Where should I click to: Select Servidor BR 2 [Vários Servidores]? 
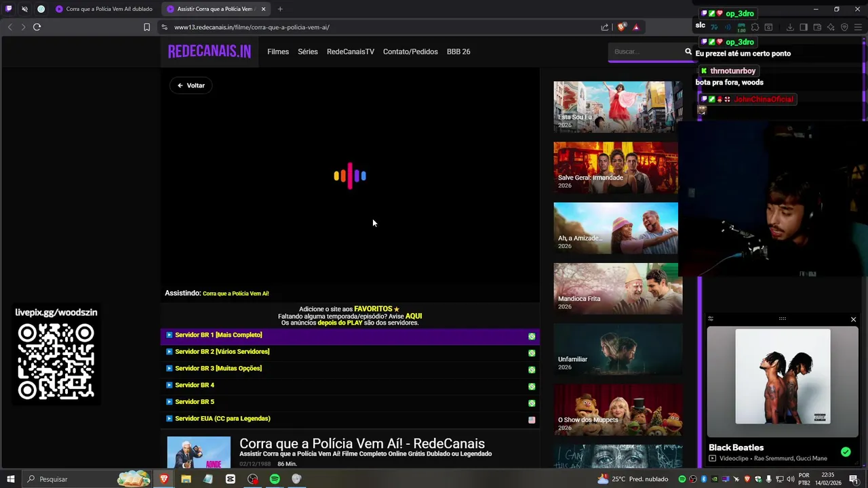(350, 352)
